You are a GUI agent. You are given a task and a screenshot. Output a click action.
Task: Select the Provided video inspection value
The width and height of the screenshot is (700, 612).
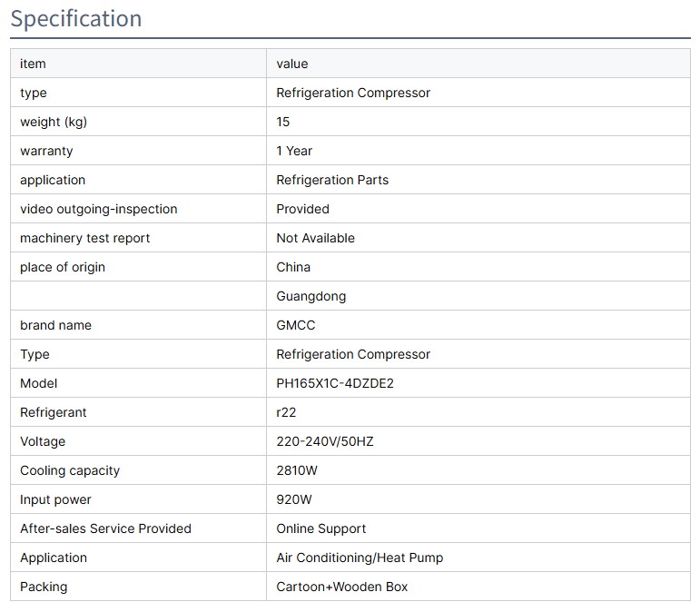point(302,209)
